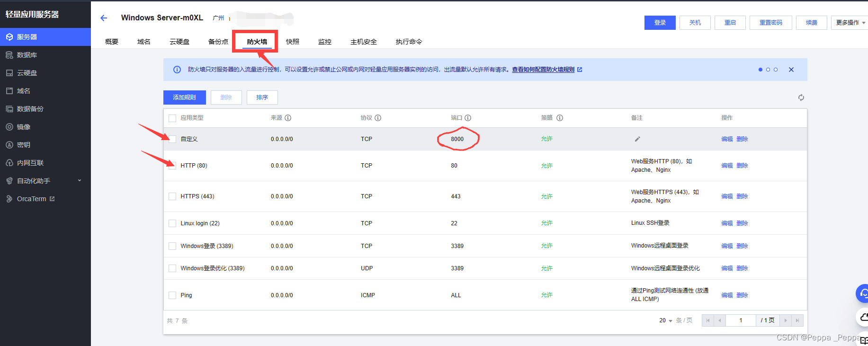868x346 pixels.
Task: Click the info icon next to 协议
Action: click(x=378, y=118)
